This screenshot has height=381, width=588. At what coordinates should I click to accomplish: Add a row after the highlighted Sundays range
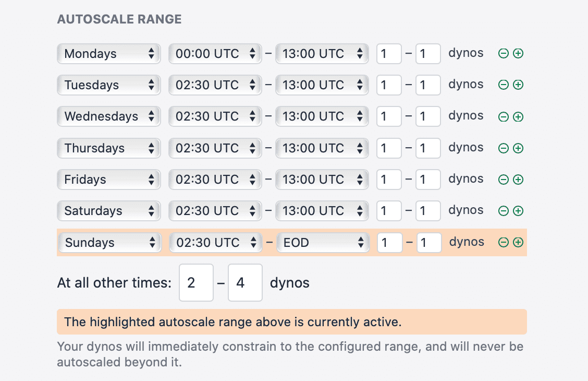(517, 242)
